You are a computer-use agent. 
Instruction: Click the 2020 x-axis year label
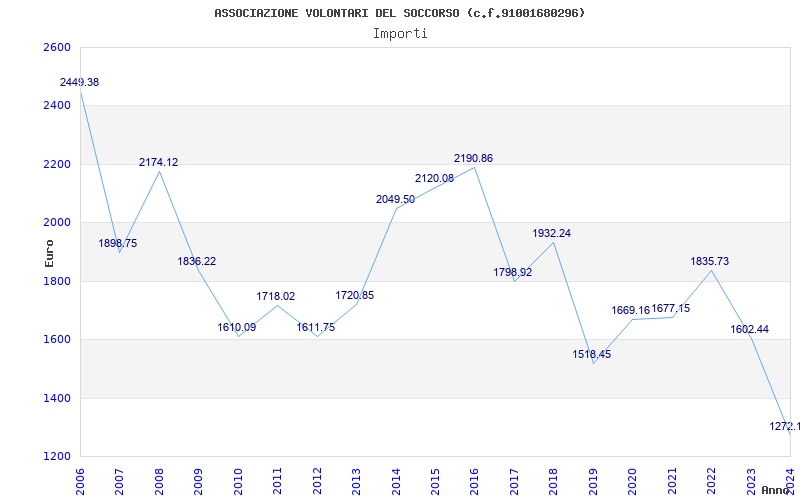[x=632, y=482]
